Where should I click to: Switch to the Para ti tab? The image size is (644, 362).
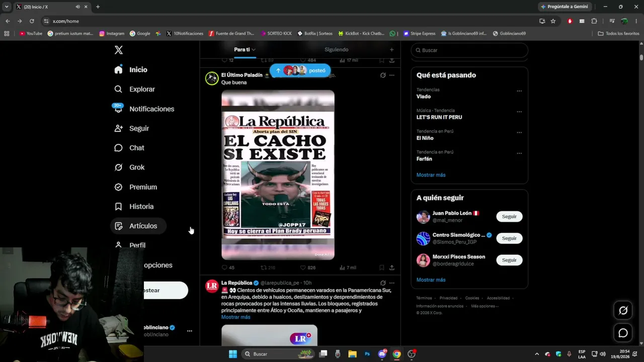click(x=245, y=50)
